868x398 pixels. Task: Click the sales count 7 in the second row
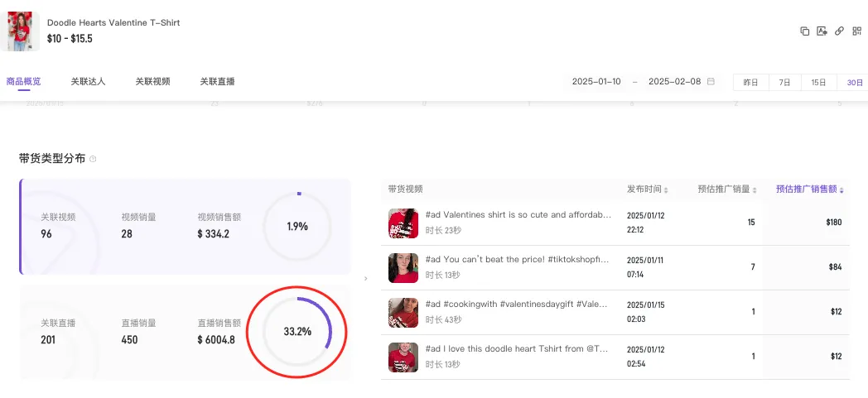(x=753, y=267)
